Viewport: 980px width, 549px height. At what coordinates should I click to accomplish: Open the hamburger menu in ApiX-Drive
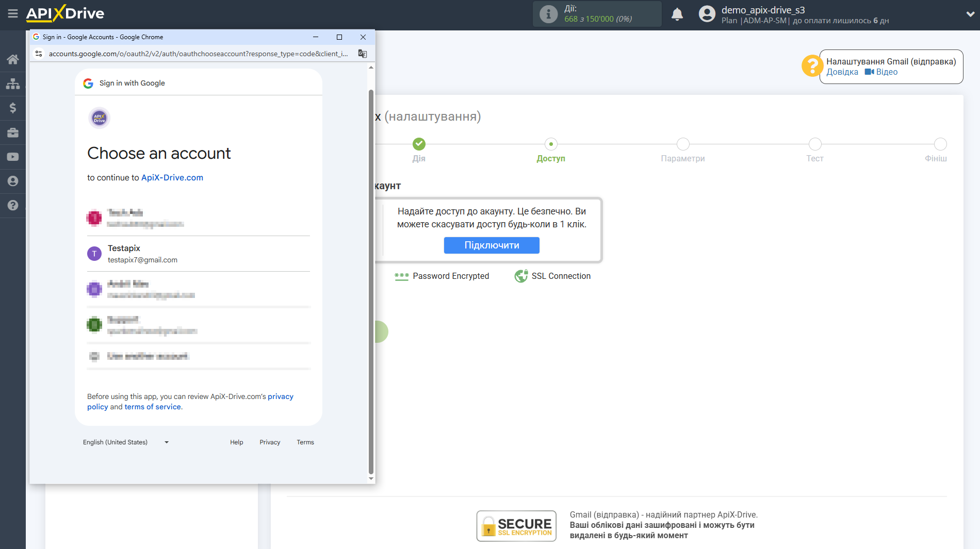[13, 14]
